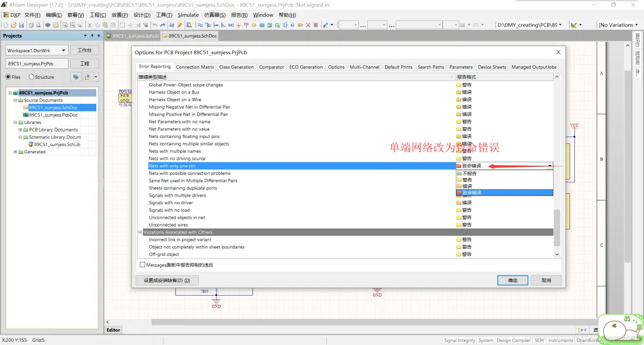644x345 pixels.
Task: Click the editor horizontal scrollbar
Action: point(374,322)
